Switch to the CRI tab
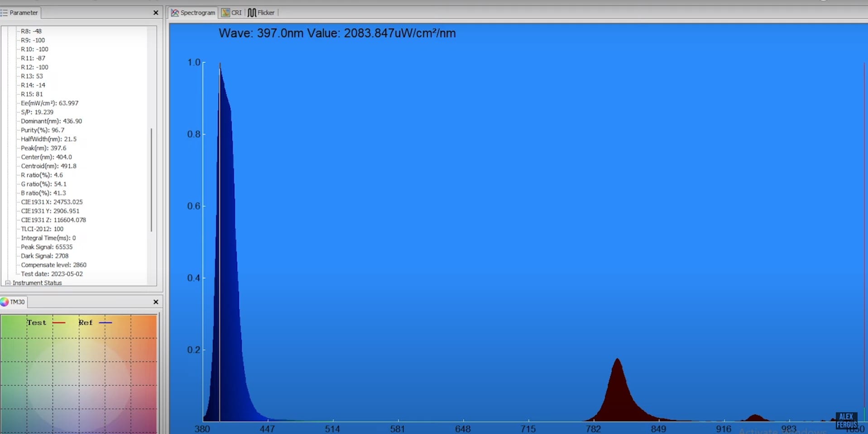 [x=231, y=13]
